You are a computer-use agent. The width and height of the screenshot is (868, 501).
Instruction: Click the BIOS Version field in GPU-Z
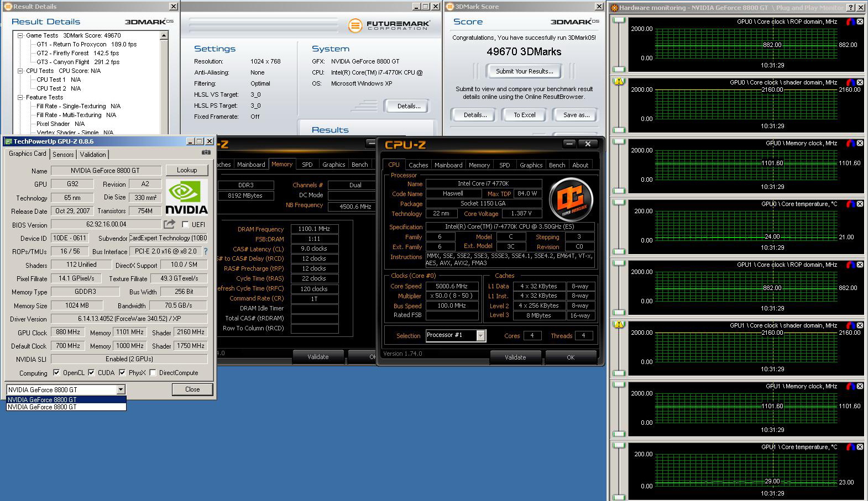click(x=106, y=224)
